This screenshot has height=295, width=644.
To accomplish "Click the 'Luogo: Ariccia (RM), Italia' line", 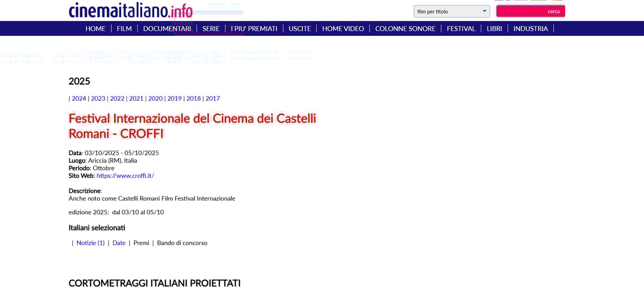I will pos(103,161).
